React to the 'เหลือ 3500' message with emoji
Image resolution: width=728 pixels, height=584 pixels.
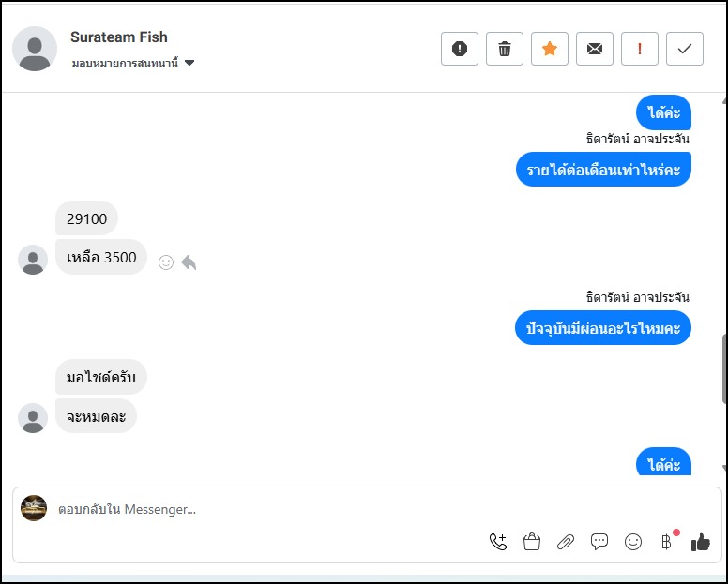click(166, 262)
